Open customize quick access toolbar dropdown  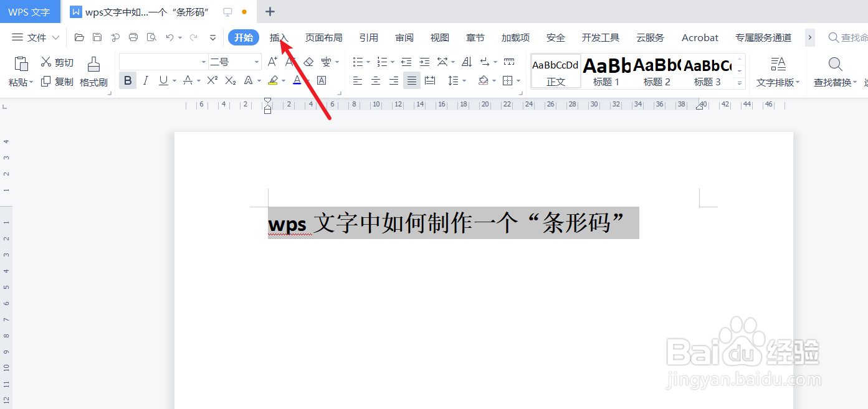[x=212, y=37]
